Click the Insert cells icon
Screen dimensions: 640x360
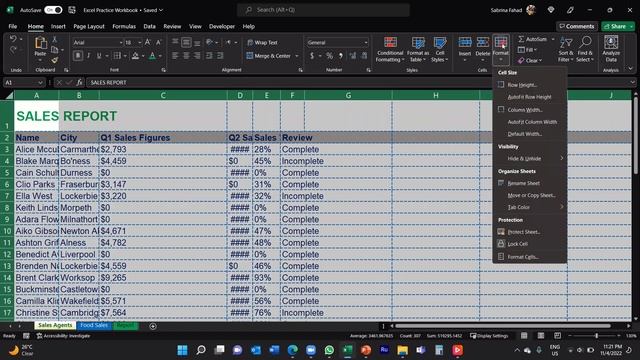(465, 42)
